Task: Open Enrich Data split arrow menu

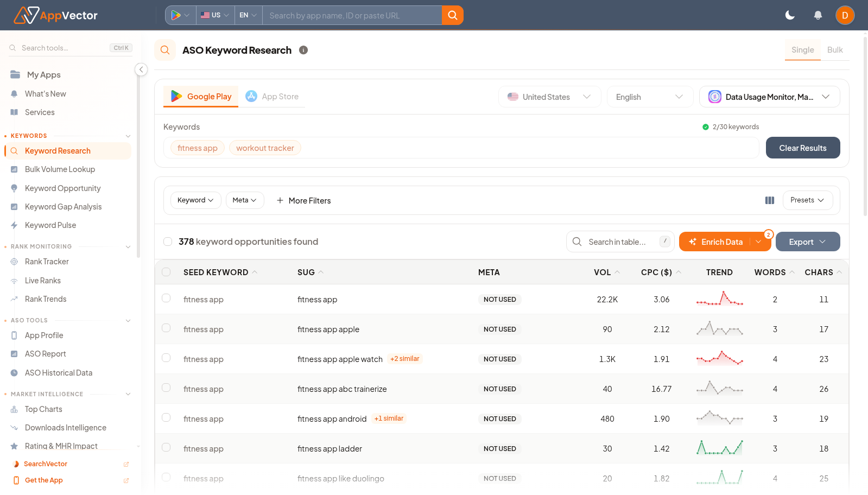Action: (758, 242)
